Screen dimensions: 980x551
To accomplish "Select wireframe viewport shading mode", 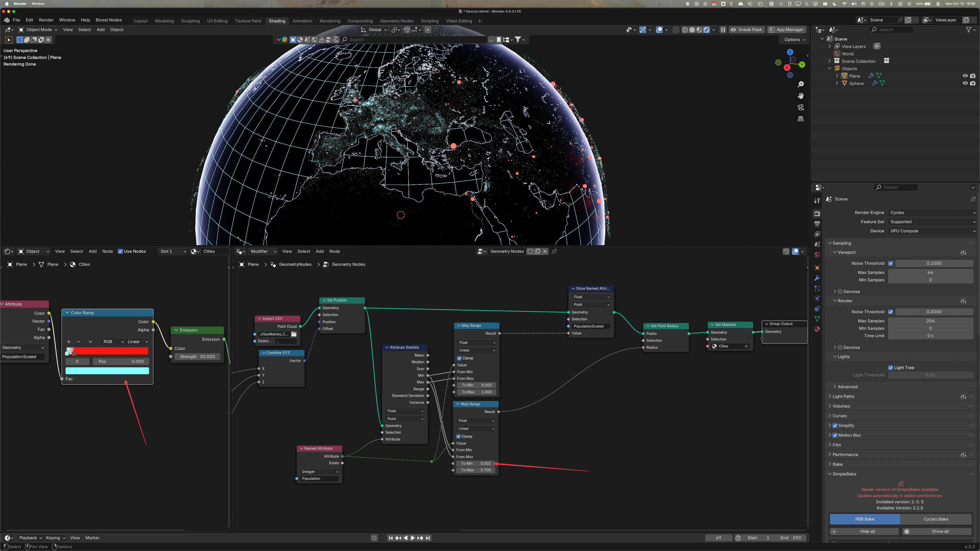I will (685, 30).
